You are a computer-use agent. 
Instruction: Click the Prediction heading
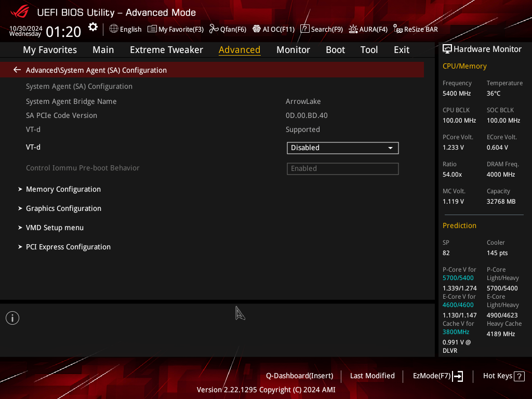point(459,225)
